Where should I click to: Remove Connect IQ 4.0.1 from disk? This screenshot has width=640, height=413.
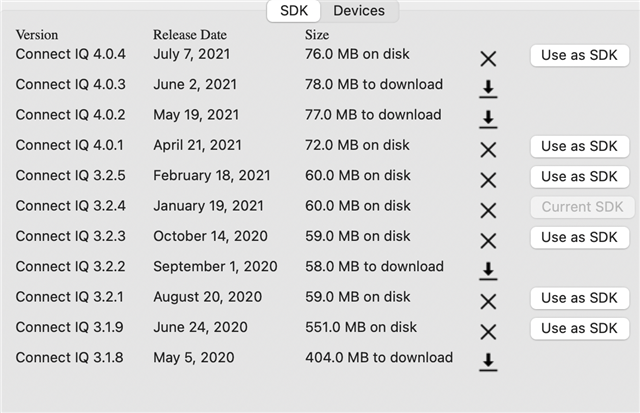click(488, 149)
